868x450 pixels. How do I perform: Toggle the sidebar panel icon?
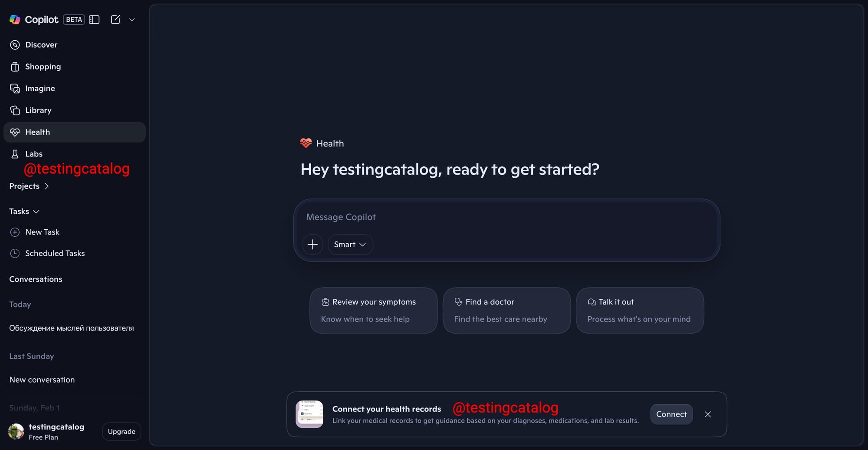coord(94,20)
